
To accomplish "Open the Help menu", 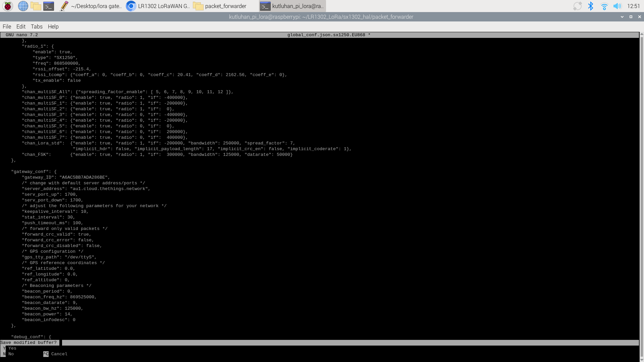I will [53, 26].
